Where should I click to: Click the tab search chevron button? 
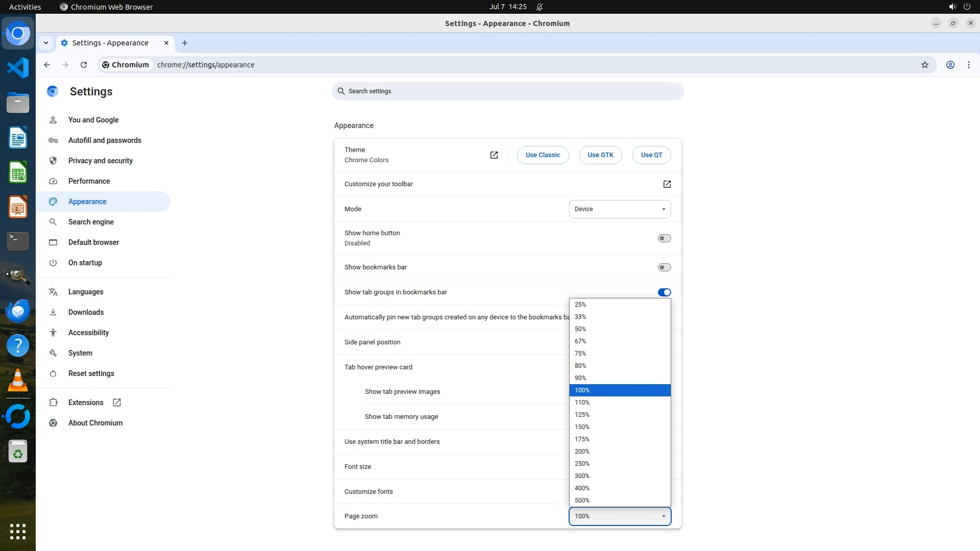point(46,43)
